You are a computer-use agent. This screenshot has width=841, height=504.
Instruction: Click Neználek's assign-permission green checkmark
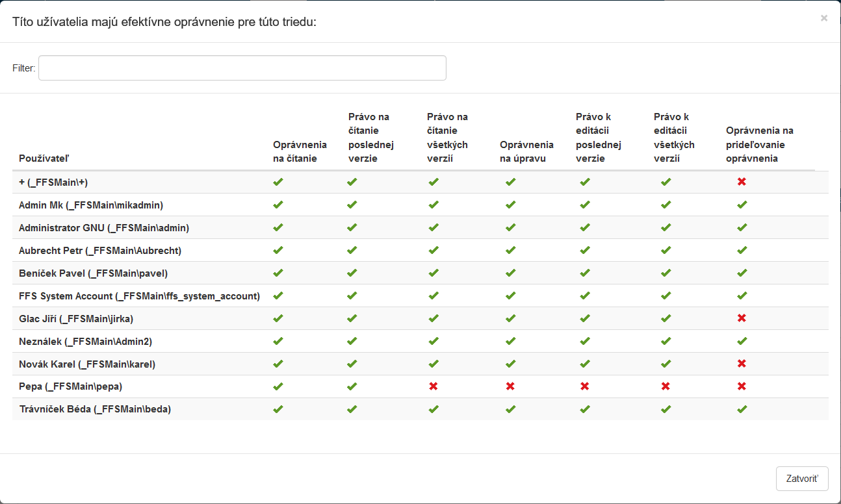742,341
